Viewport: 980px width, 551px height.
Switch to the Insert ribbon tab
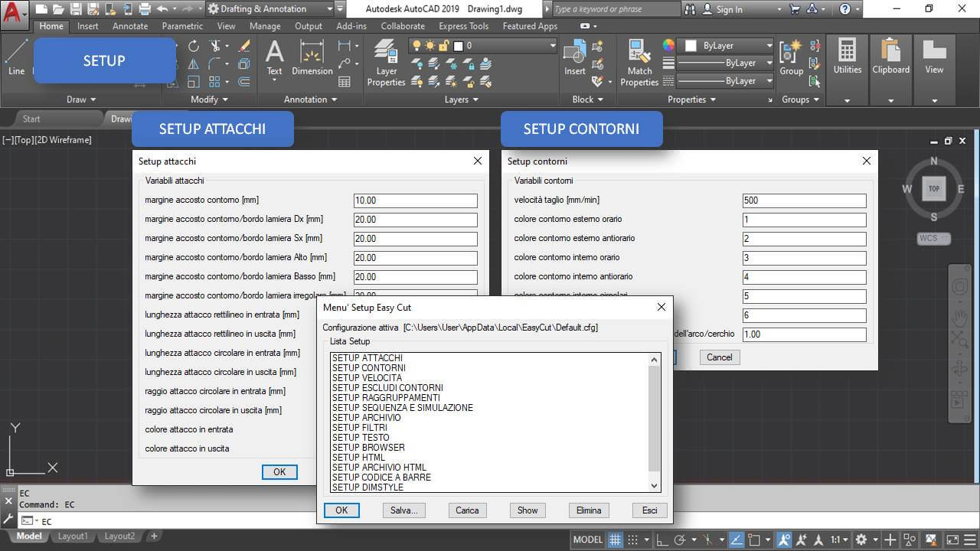coord(88,26)
